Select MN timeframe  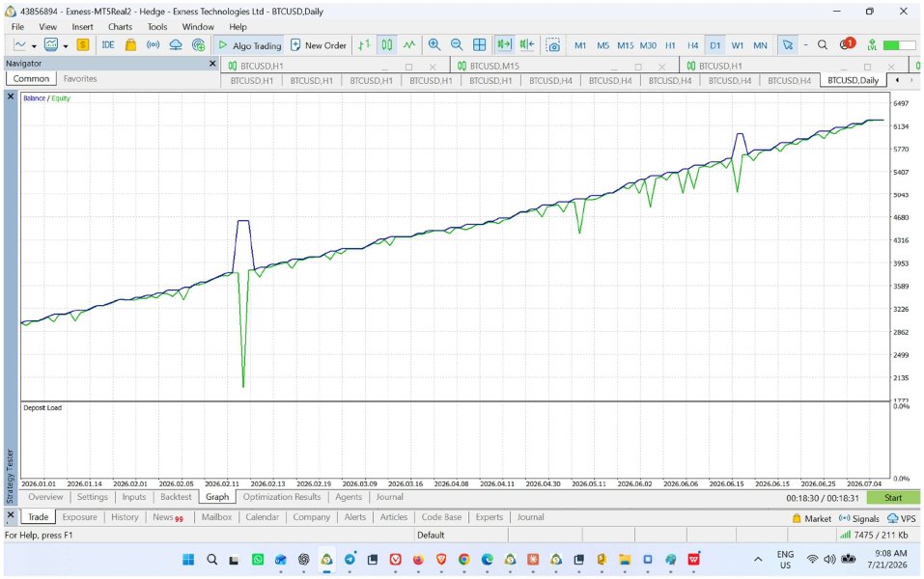760,45
